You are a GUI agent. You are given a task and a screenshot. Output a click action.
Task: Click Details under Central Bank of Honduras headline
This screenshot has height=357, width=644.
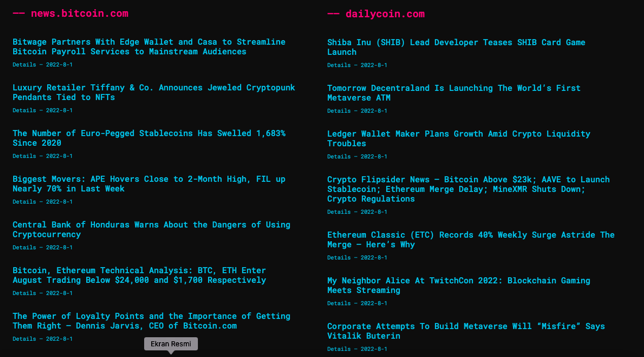tap(24, 248)
